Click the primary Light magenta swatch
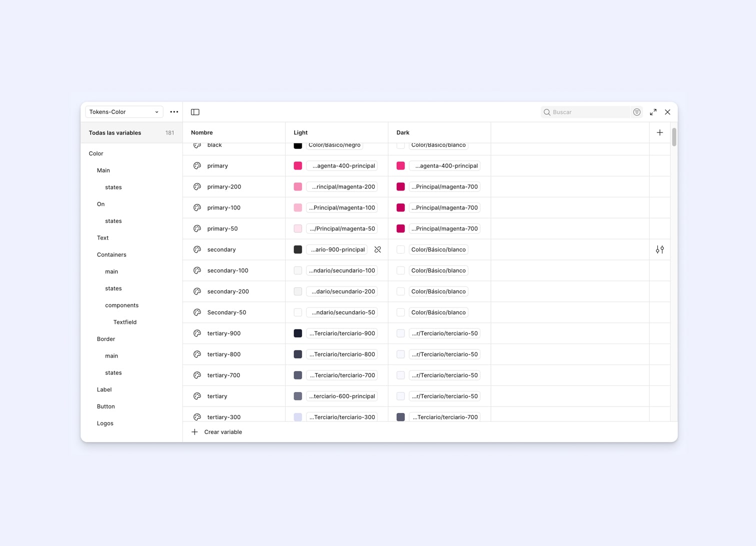The height and width of the screenshot is (546, 756). point(298,166)
